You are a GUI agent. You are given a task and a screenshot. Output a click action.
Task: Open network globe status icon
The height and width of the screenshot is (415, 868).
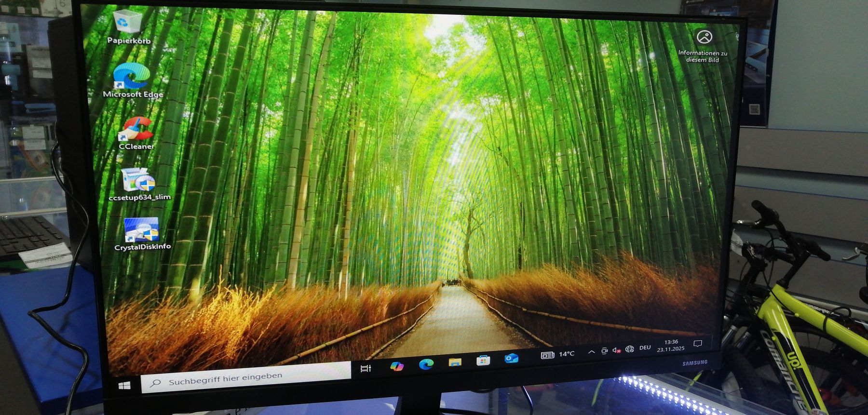(x=629, y=349)
